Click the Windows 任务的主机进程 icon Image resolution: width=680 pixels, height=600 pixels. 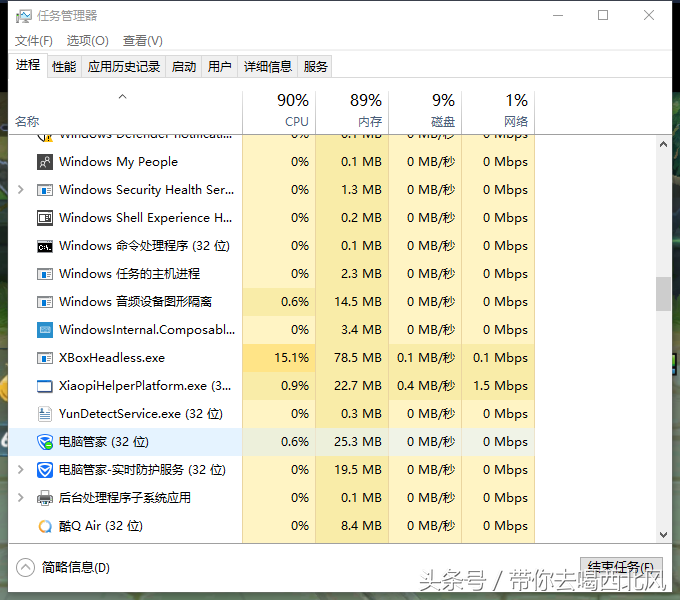click(45, 274)
